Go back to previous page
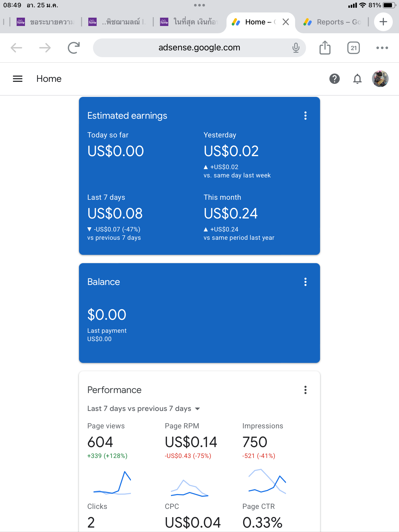The height and width of the screenshot is (532, 399). [x=16, y=48]
